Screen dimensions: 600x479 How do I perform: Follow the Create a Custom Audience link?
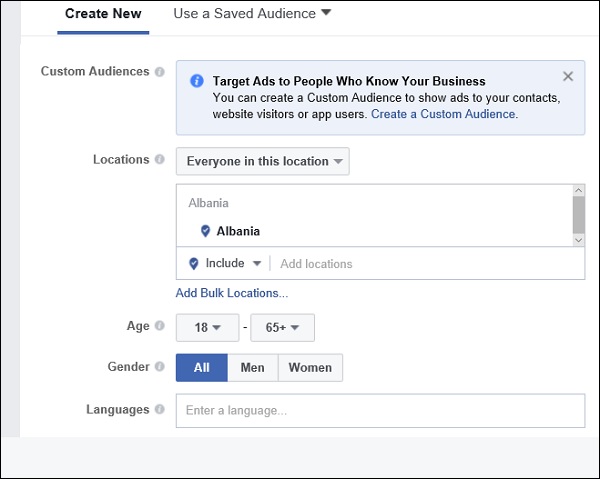click(444, 115)
